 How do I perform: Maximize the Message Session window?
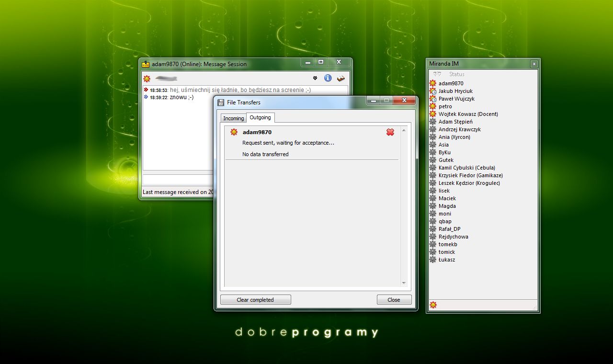321,62
